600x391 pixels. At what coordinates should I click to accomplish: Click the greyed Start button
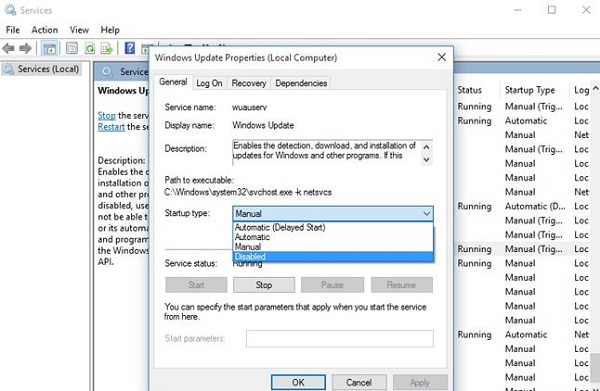point(196,285)
